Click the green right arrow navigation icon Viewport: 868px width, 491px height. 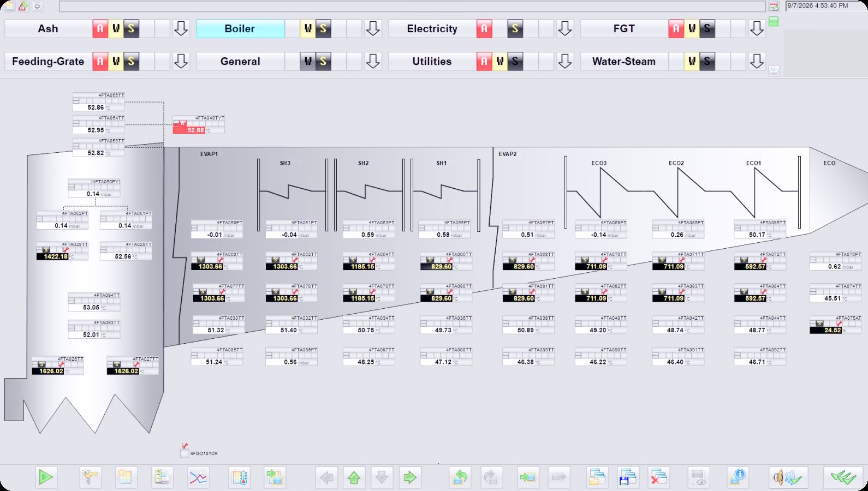(410, 477)
